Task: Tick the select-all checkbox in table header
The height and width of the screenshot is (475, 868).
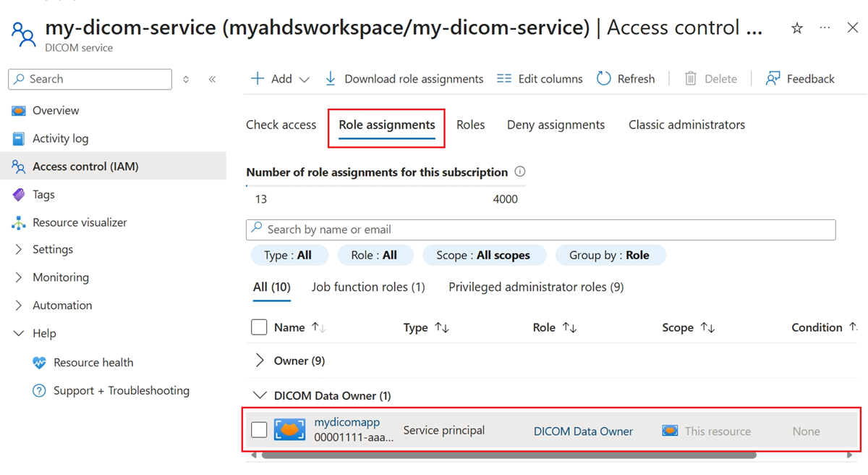Action: coord(259,327)
